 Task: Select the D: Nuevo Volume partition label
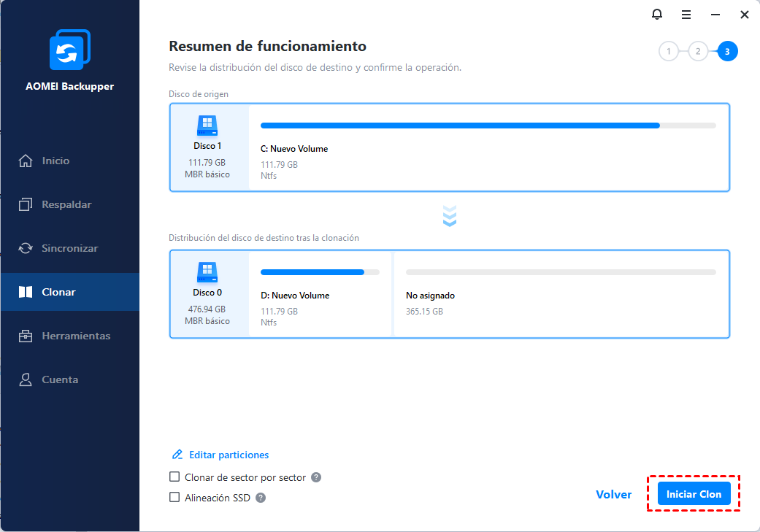click(x=295, y=296)
